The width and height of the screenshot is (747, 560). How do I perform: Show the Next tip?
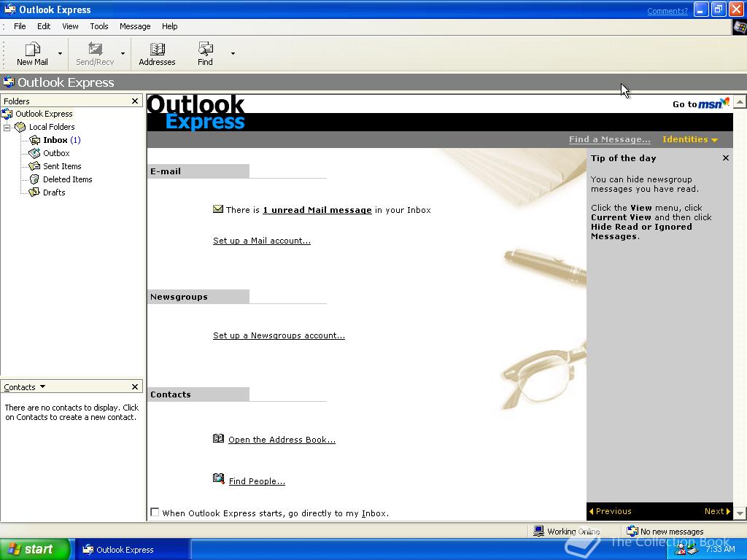pyautogui.click(x=717, y=511)
